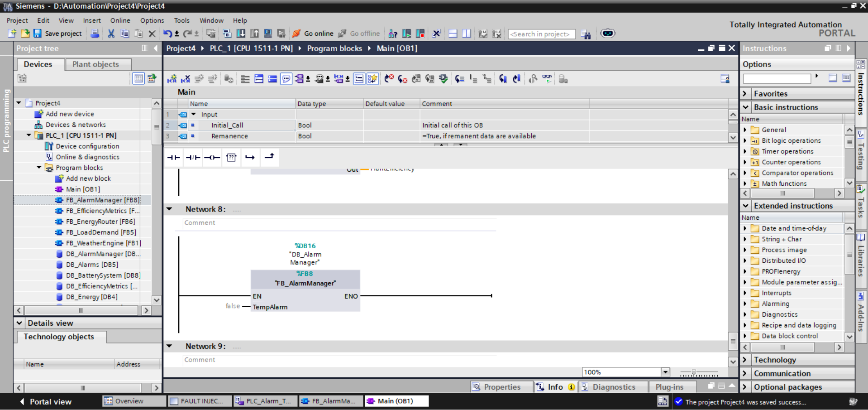
Task: Split editor space horizontally
Action: tap(453, 34)
